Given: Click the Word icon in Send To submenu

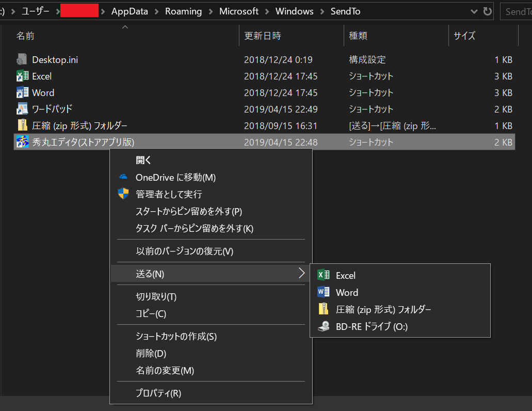Looking at the screenshot, I should 324,292.
